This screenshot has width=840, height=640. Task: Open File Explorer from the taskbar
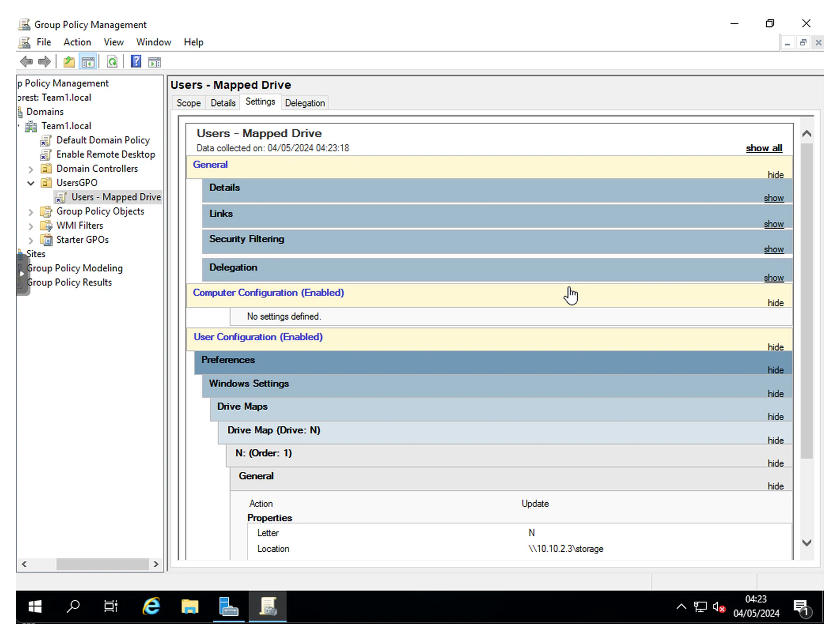[190, 607]
